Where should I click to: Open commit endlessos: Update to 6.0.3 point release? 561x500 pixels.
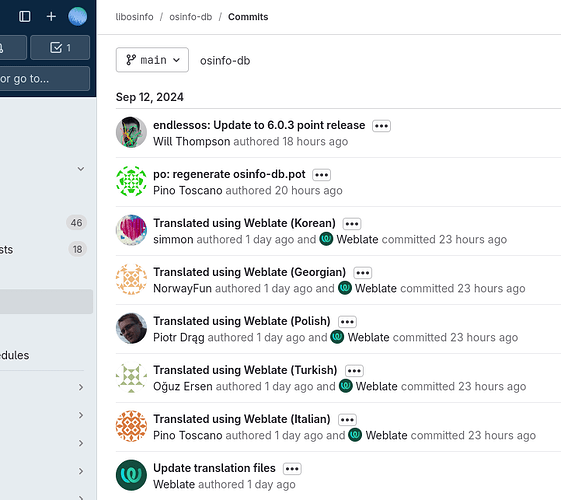(259, 125)
